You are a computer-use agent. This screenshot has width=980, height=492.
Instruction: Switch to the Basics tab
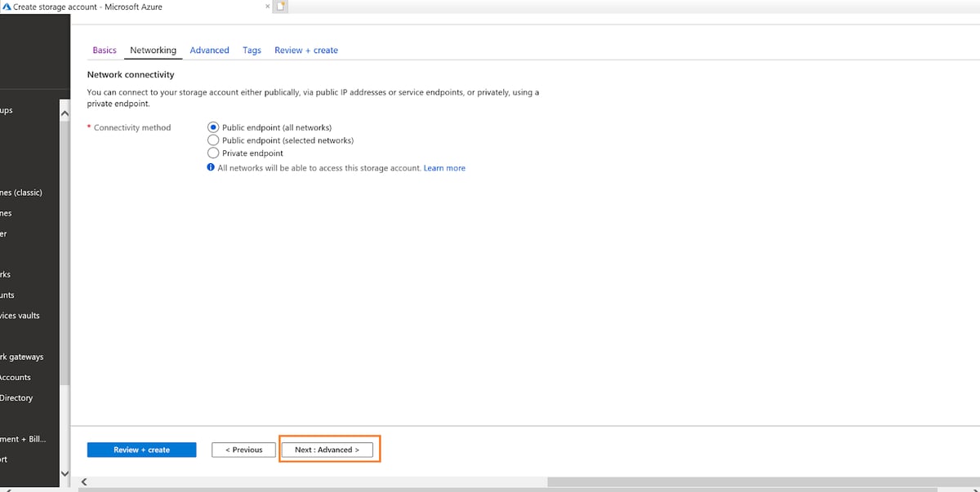105,51
